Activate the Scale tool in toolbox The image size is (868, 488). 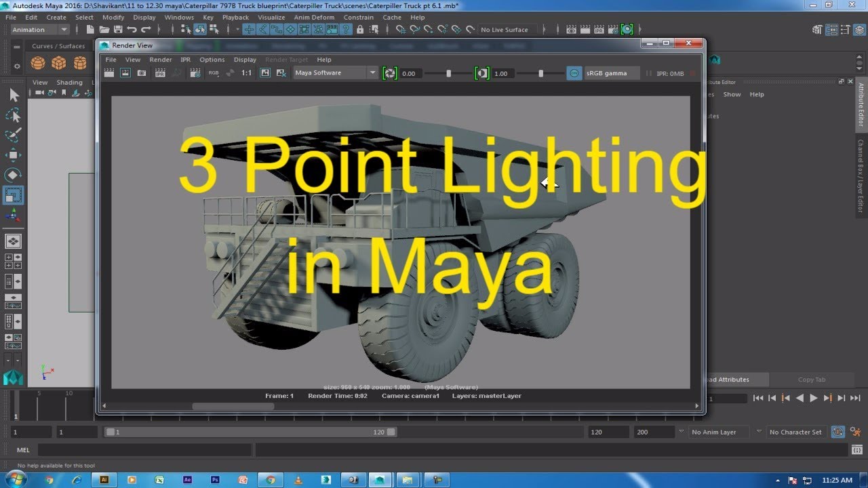coord(14,195)
